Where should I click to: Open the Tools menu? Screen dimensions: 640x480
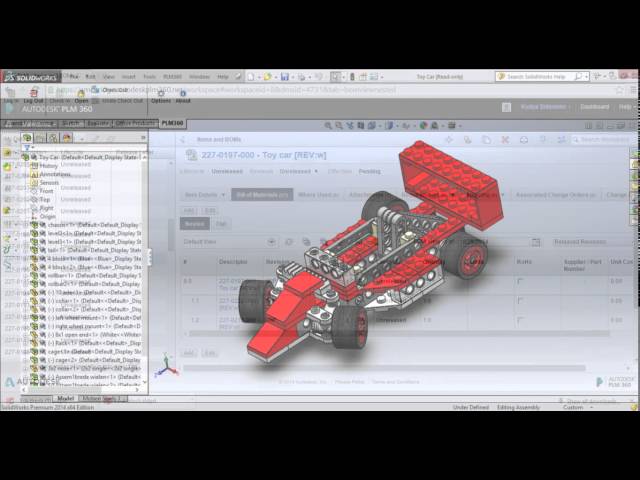pos(149,76)
